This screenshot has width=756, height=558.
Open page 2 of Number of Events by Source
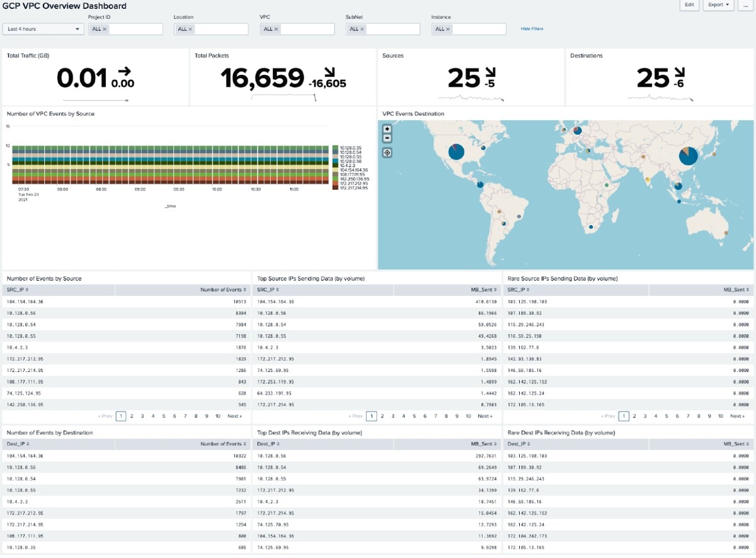click(132, 416)
